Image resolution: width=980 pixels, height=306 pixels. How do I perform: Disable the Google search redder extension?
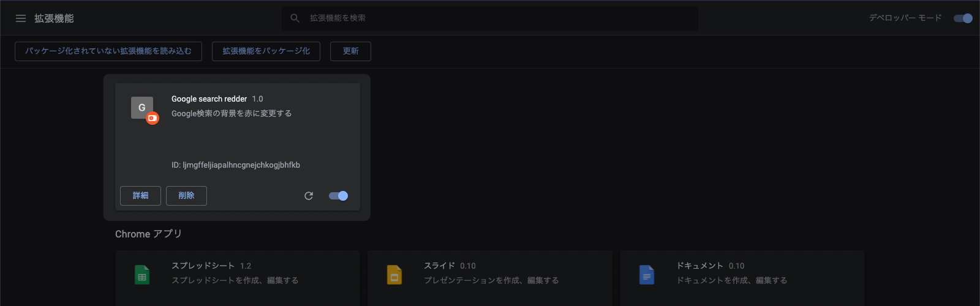point(338,196)
